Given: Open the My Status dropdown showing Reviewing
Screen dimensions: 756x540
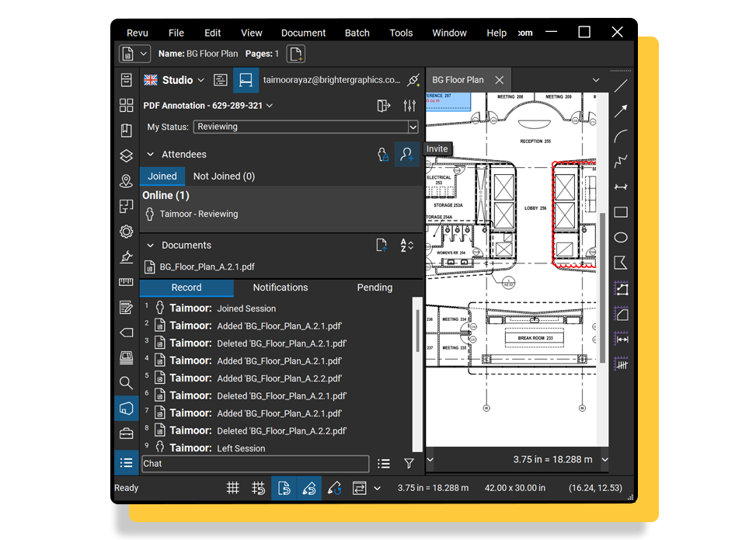Looking at the screenshot, I should click(305, 127).
